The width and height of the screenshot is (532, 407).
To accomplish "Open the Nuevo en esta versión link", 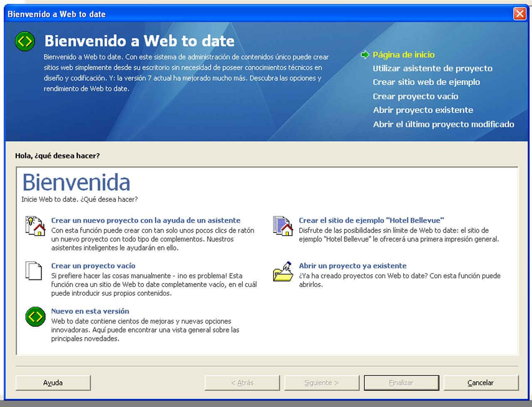I will pyautogui.click(x=90, y=311).
